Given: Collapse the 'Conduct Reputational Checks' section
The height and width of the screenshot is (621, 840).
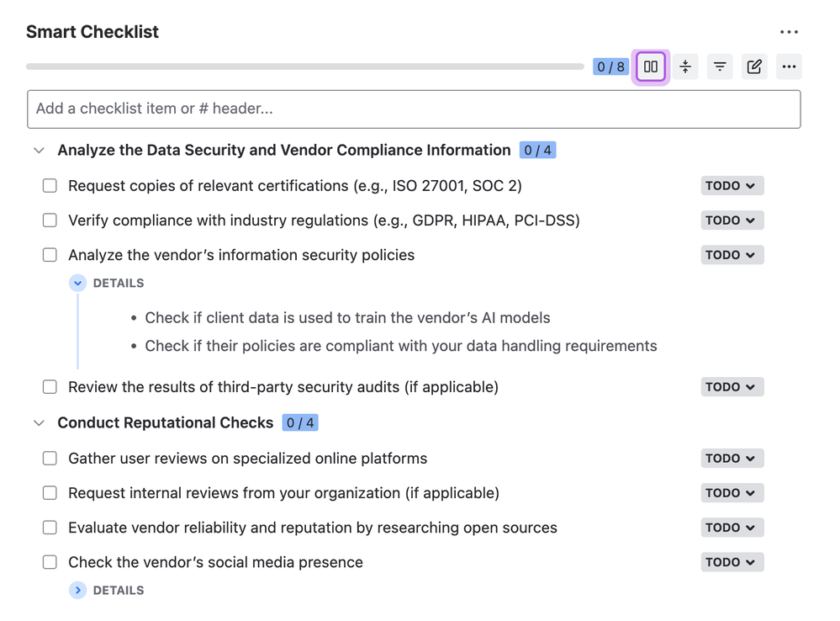Looking at the screenshot, I should coord(39,422).
